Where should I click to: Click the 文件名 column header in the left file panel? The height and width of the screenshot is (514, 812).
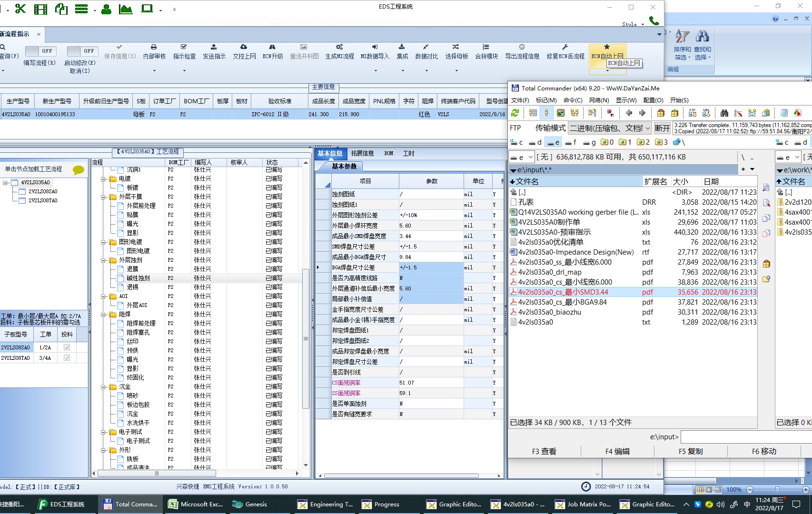click(x=576, y=181)
